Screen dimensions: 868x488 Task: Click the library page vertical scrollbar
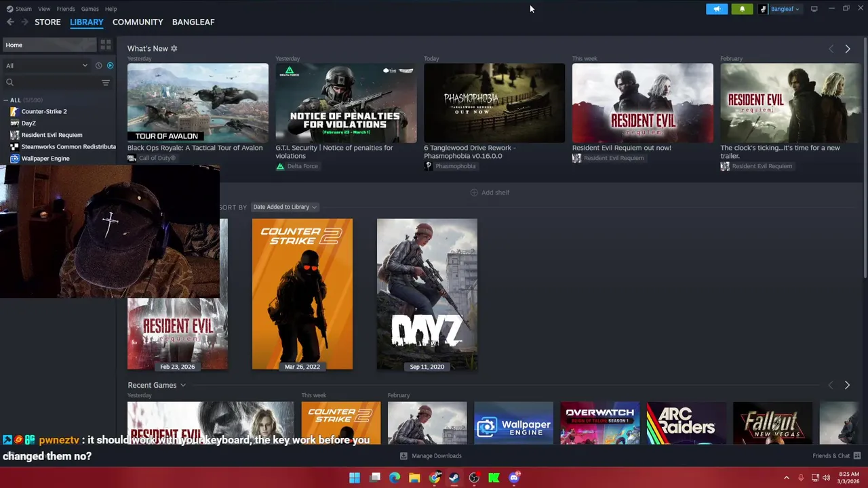(x=865, y=156)
